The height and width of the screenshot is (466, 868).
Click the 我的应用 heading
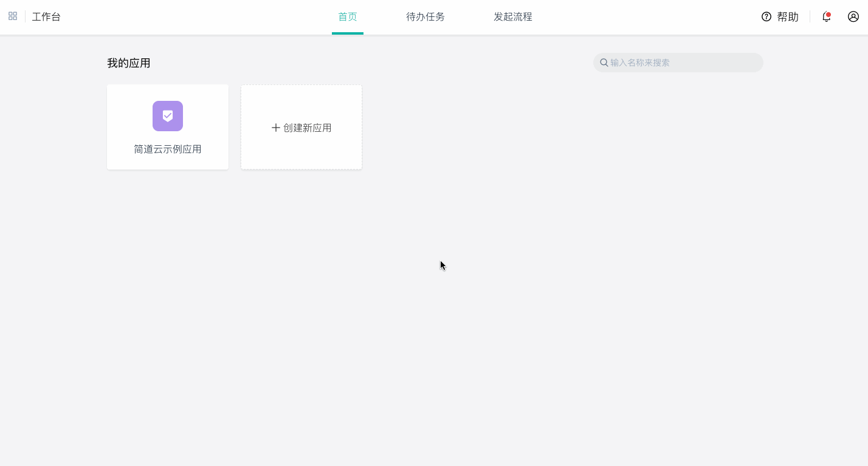[128, 62]
